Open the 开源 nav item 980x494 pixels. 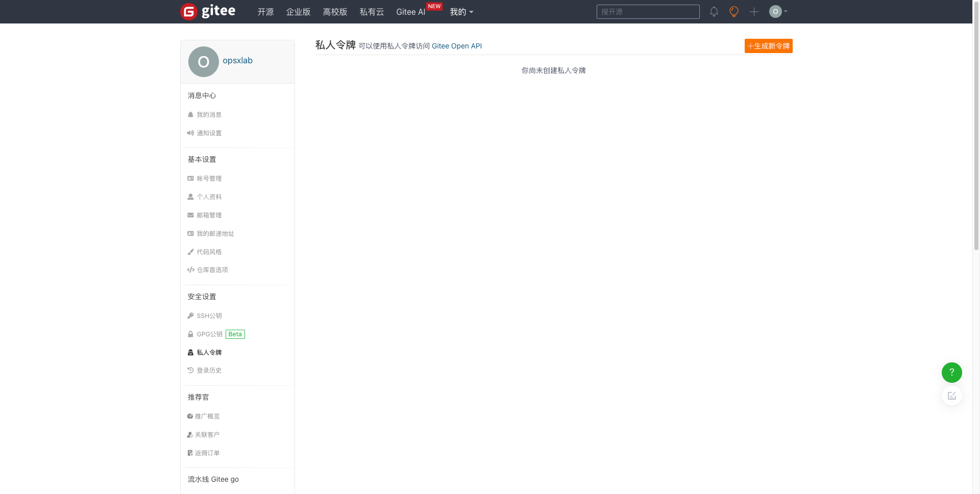click(265, 12)
